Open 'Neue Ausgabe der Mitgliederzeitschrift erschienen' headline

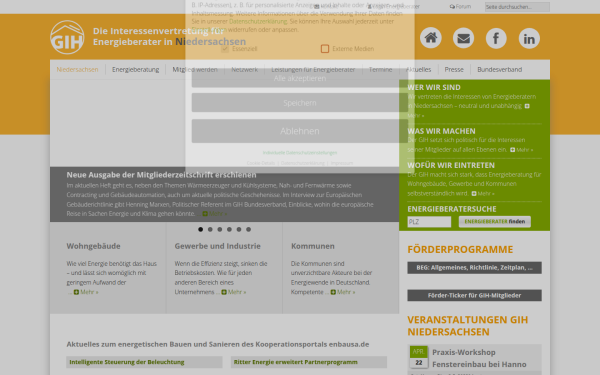click(161, 175)
